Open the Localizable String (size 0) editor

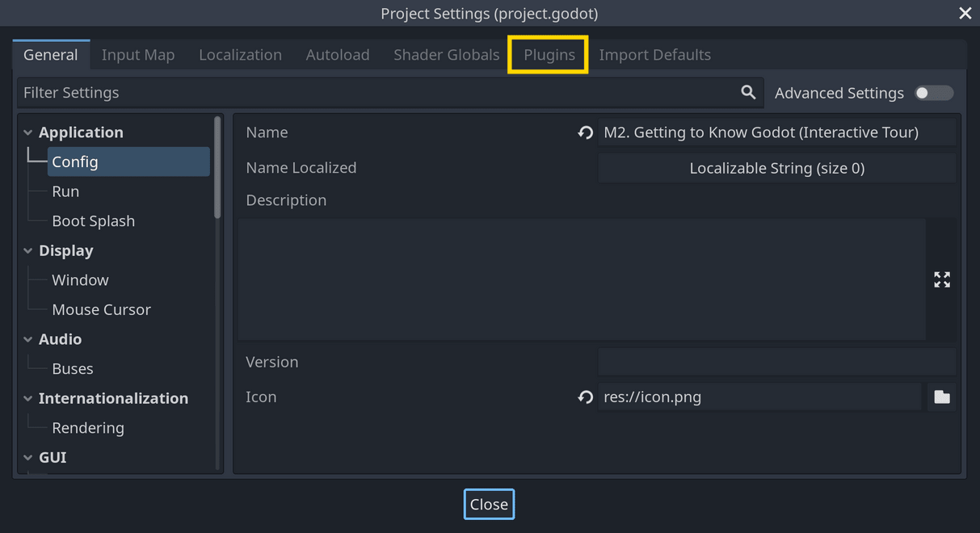777,168
